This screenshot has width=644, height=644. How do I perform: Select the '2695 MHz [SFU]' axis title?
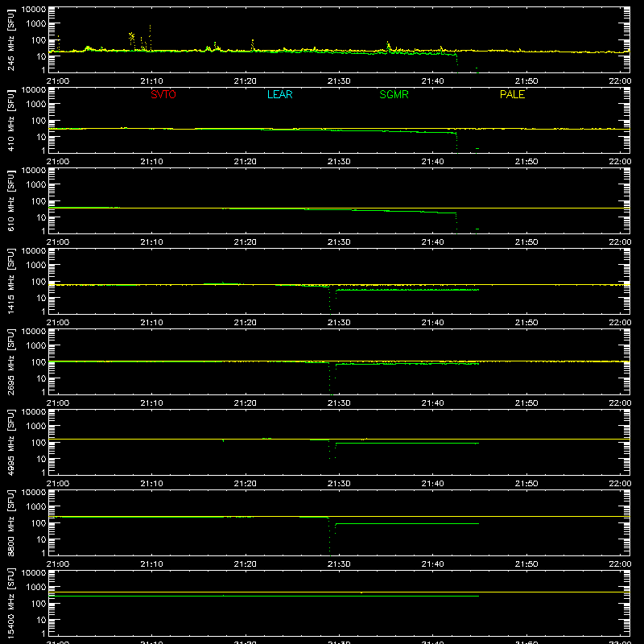pyautogui.click(x=10, y=361)
